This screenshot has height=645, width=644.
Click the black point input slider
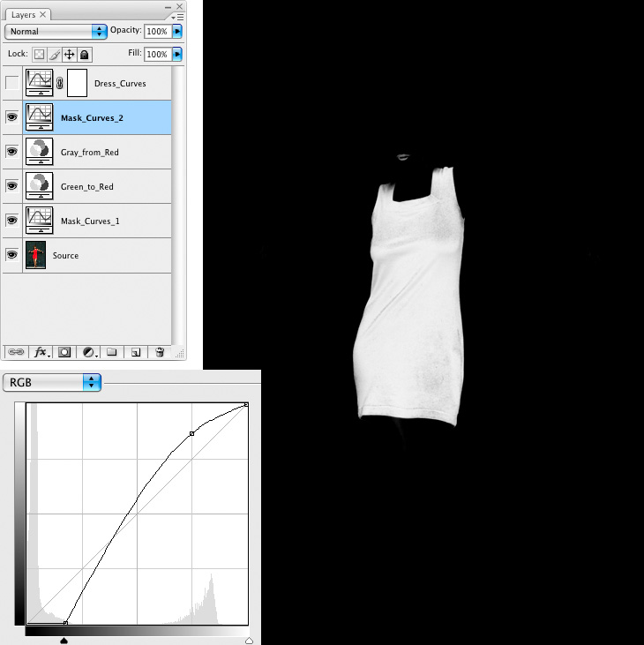click(x=64, y=641)
